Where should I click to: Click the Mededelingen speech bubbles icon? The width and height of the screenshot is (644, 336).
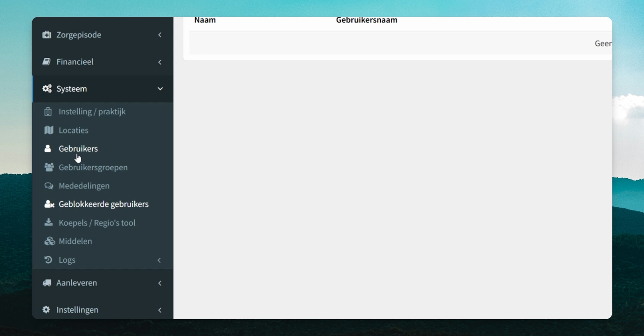(x=49, y=186)
